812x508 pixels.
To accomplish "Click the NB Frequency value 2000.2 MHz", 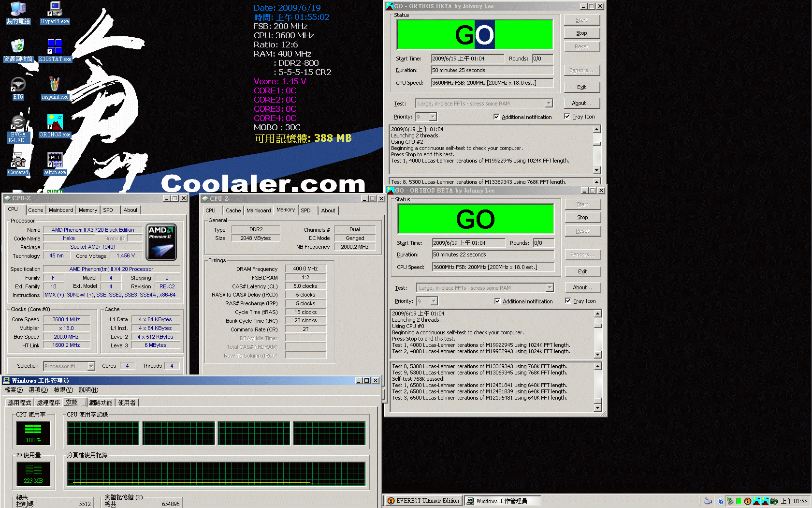I will pyautogui.click(x=355, y=247).
